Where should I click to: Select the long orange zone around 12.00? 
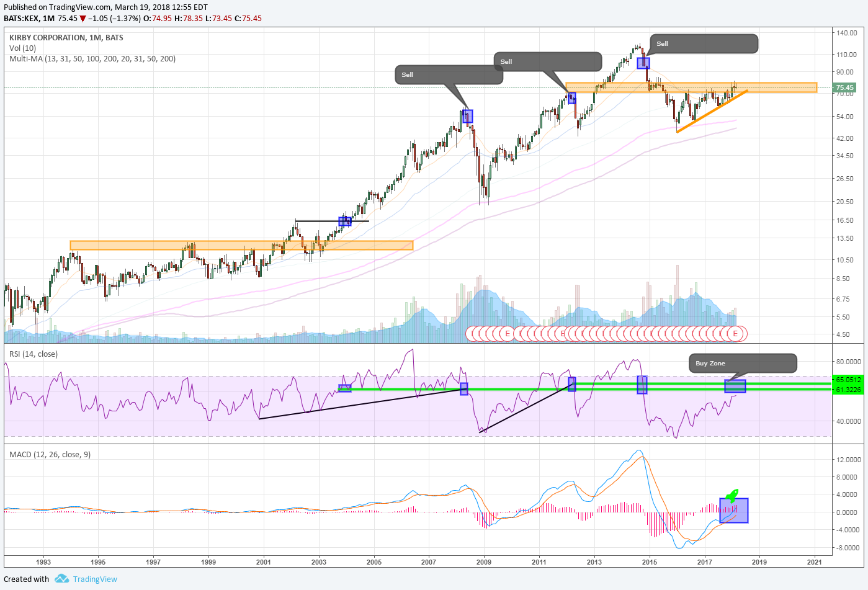click(241, 246)
